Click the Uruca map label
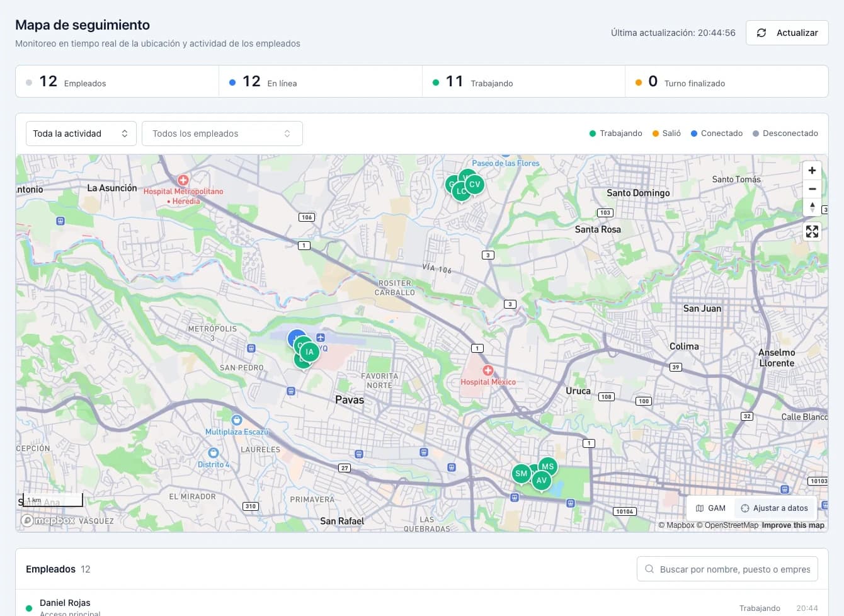The image size is (844, 616). [x=578, y=391]
